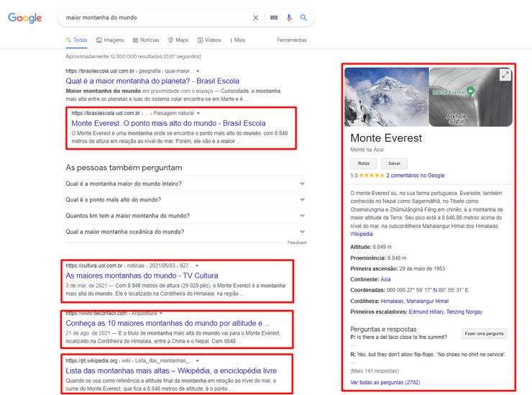Viewport: 532px width, 395px height.
Task: Expand 'Qual é o ponto mais alto do mundo?'
Action: 186,200
